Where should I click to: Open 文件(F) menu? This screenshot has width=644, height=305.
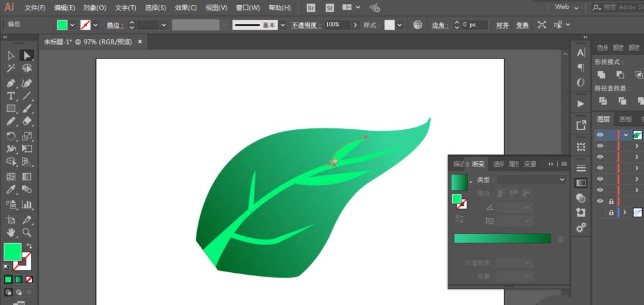coord(35,8)
